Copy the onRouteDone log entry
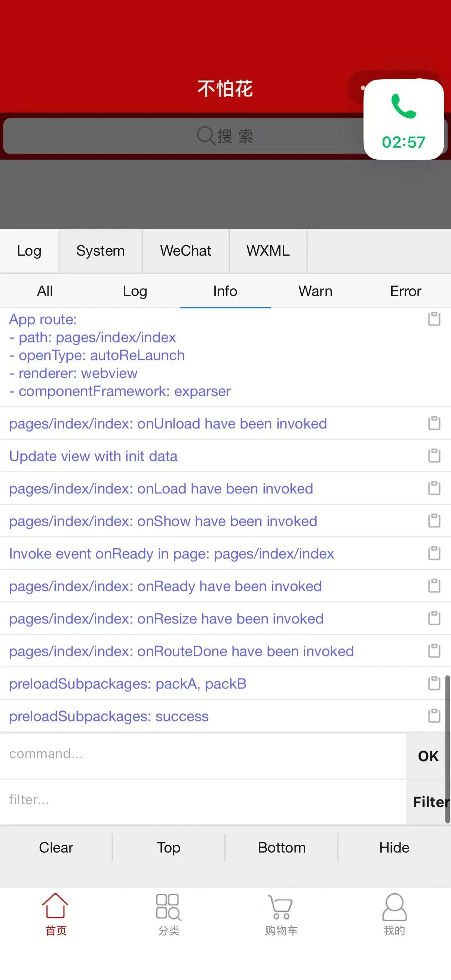The height and width of the screenshot is (980, 451). pos(434,651)
